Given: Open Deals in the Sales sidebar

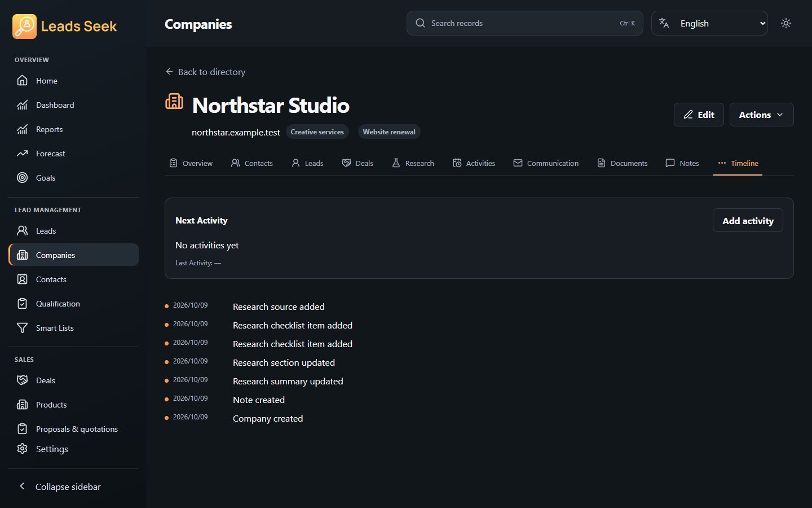Looking at the screenshot, I should click(73, 380).
